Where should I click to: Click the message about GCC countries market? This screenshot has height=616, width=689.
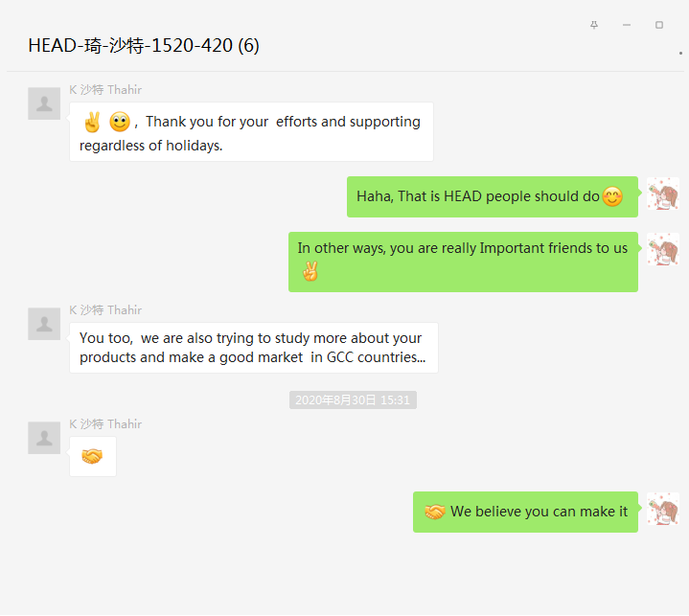click(253, 348)
